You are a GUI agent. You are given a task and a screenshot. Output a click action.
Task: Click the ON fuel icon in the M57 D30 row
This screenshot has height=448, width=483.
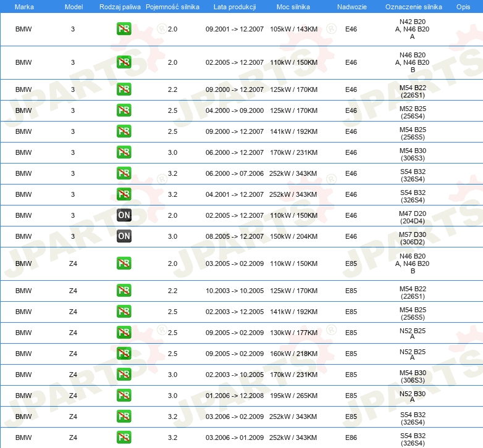[124, 236]
